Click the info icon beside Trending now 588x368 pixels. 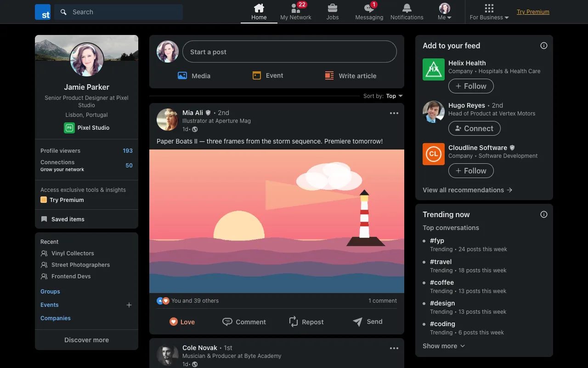click(544, 214)
